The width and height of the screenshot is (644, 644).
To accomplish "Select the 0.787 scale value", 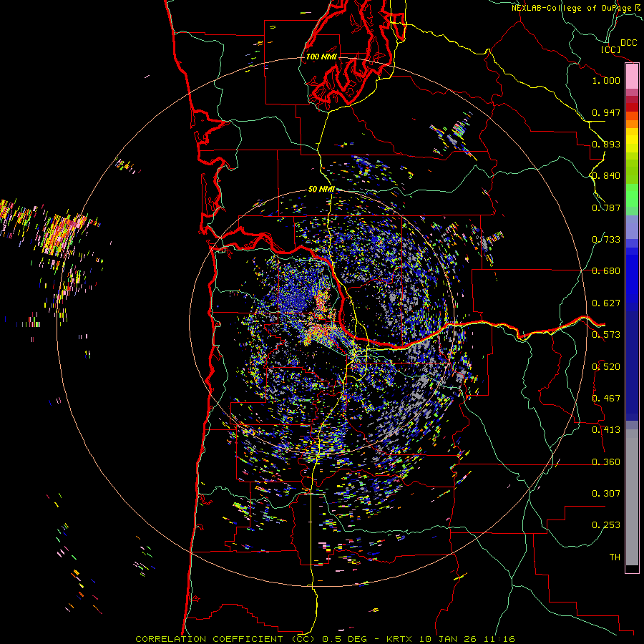I will click(606, 208).
